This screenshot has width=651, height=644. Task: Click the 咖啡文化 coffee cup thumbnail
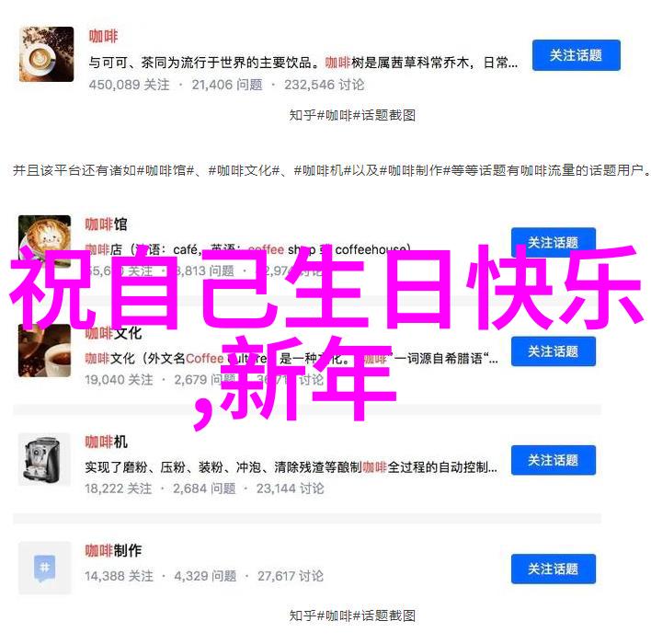click(44, 351)
